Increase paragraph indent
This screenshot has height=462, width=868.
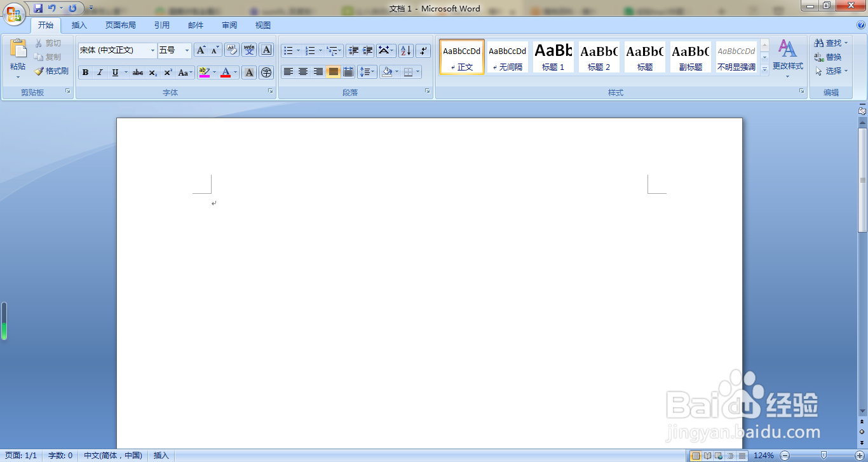[x=367, y=50]
